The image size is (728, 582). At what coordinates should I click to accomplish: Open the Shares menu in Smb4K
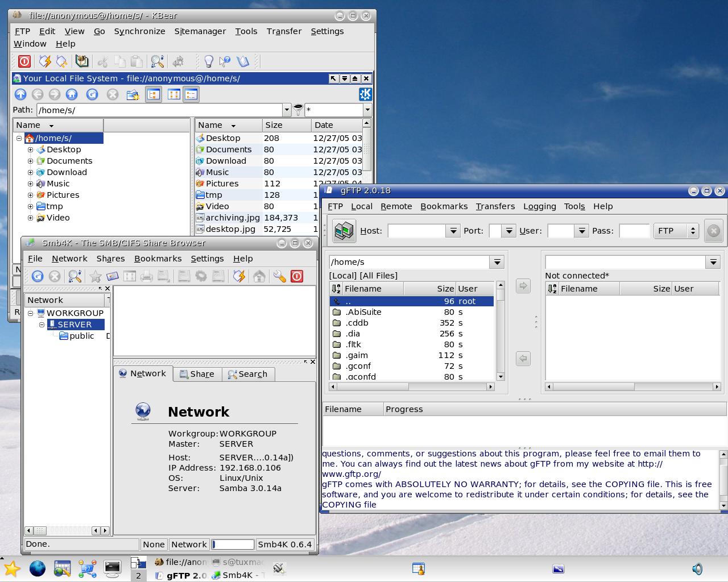110,259
